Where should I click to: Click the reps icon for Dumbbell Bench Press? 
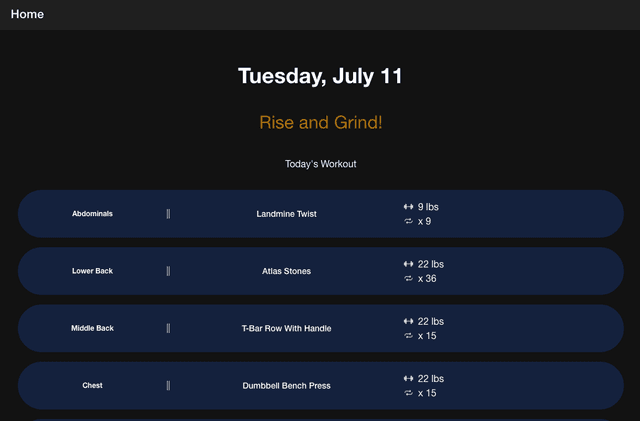pyautogui.click(x=408, y=393)
